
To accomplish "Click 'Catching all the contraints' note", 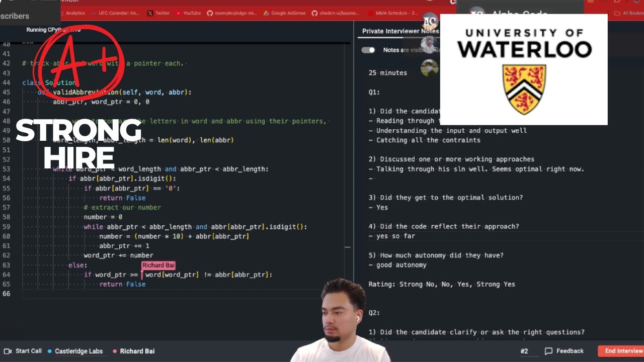I will (x=425, y=140).
